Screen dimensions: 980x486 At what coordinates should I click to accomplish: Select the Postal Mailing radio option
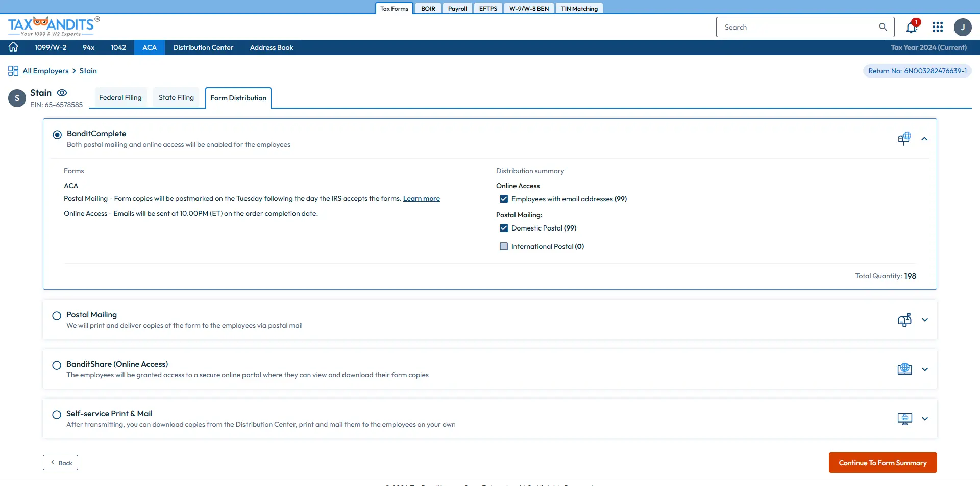(x=57, y=316)
